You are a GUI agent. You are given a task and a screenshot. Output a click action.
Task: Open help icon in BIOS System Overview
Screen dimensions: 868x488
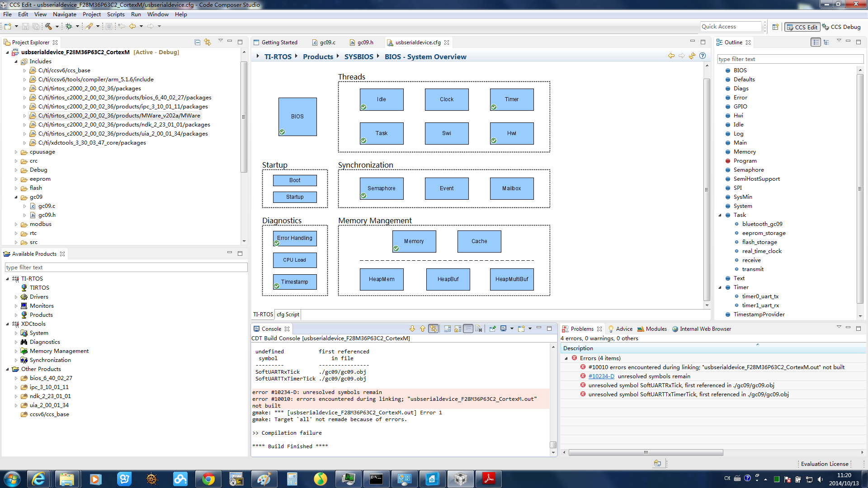point(703,56)
